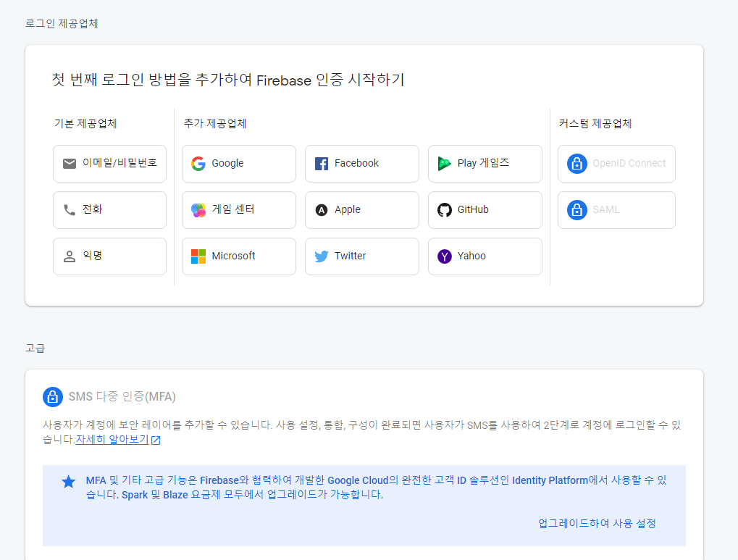
Task: Click the Apple provider icon
Action: click(x=322, y=209)
